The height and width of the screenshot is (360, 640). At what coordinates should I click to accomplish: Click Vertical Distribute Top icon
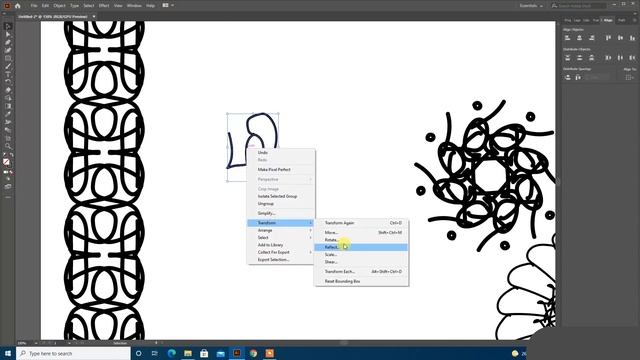click(x=567, y=58)
